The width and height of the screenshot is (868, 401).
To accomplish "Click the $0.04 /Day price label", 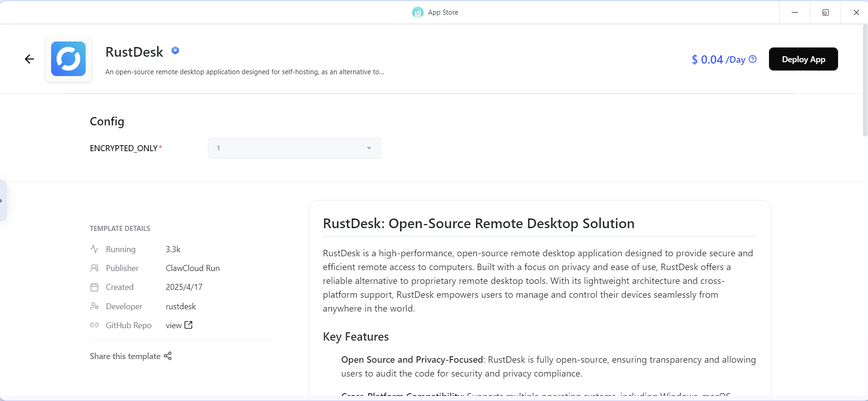I will tap(718, 59).
